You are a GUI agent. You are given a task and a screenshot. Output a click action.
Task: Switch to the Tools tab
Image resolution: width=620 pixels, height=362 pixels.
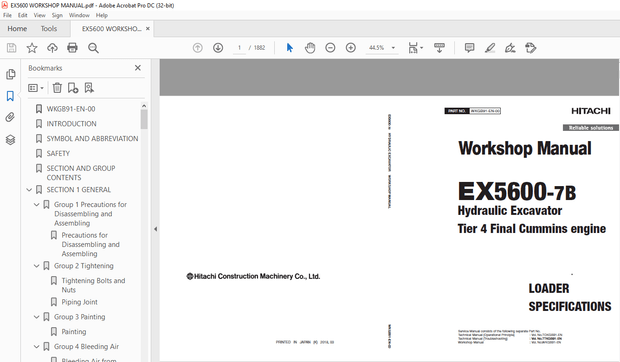click(49, 28)
